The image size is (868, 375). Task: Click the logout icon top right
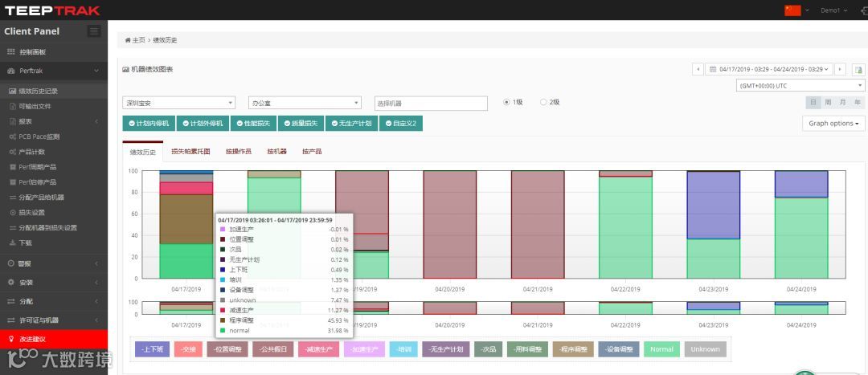coord(864,10)
